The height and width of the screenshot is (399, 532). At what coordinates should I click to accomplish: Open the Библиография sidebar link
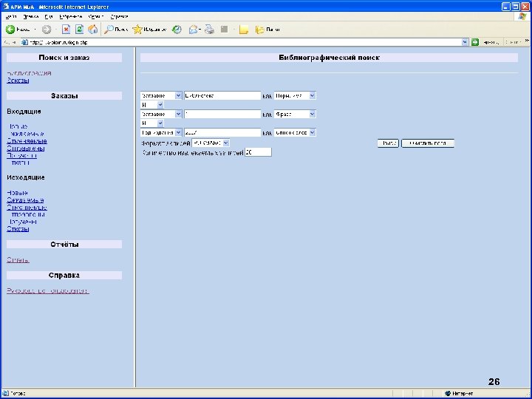tap(29, 73)
